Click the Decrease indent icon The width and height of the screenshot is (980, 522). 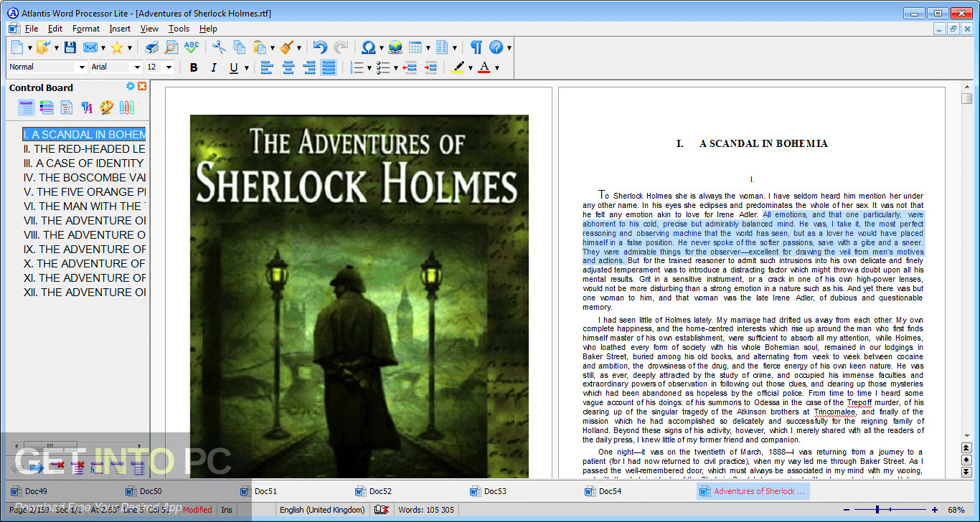(410, 67)
